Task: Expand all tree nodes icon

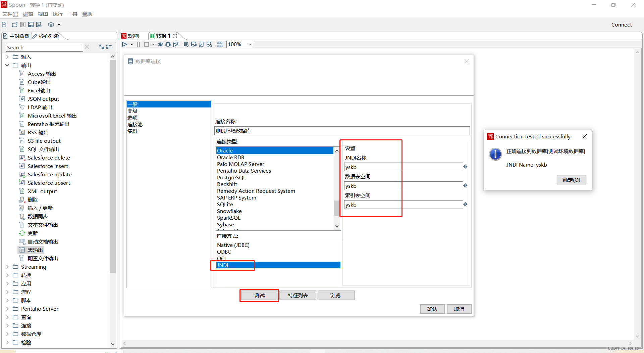Action: click(101, 47)
